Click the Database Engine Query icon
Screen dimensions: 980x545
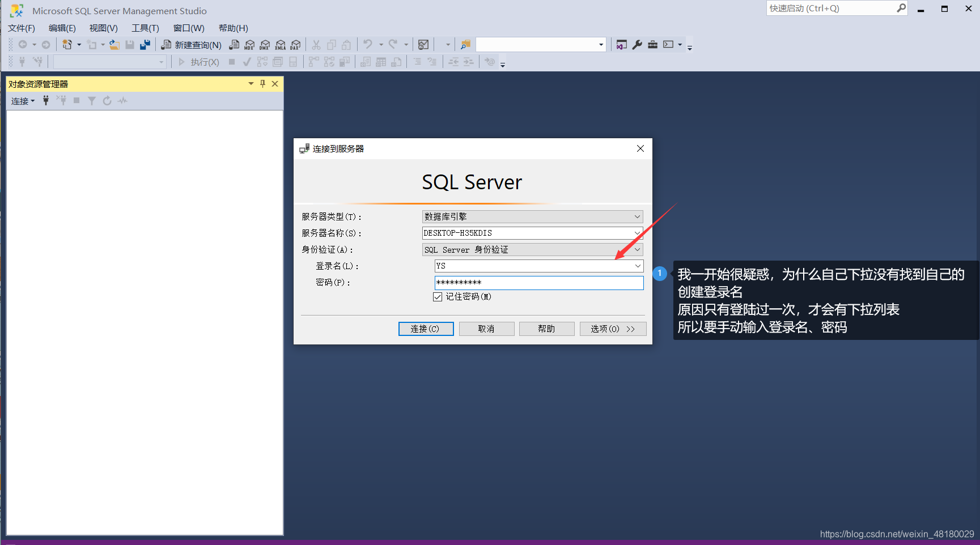pos(234,45)
